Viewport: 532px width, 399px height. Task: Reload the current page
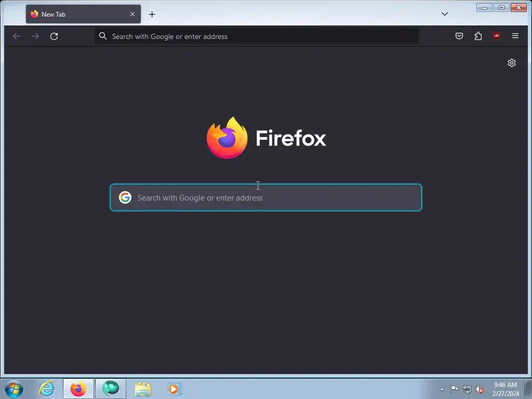tap(54, 36)
